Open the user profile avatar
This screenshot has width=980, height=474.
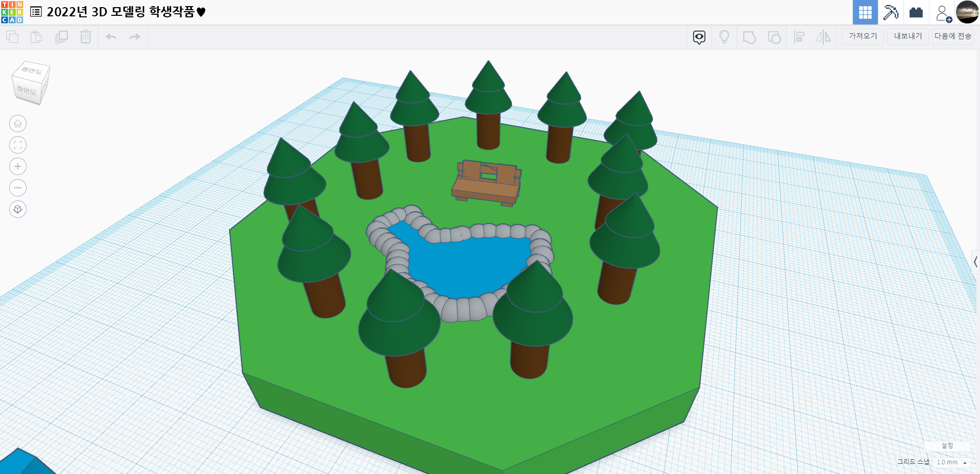coord(967,12)
